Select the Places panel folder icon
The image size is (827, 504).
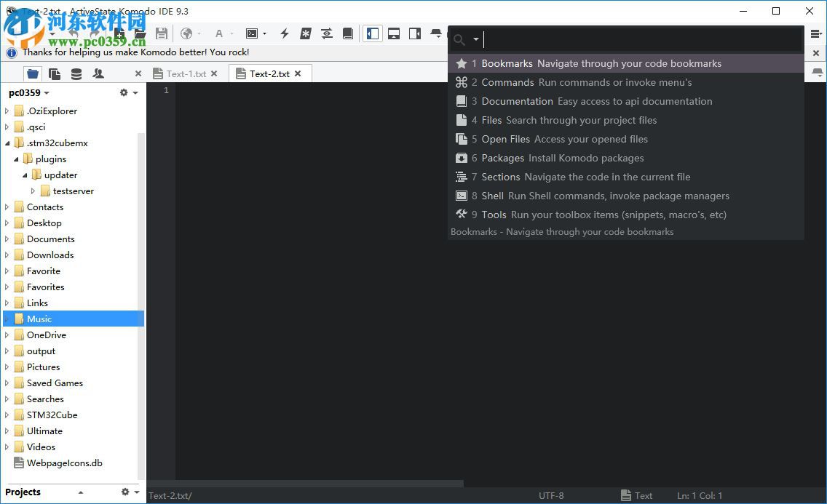(x=32, y=73)
